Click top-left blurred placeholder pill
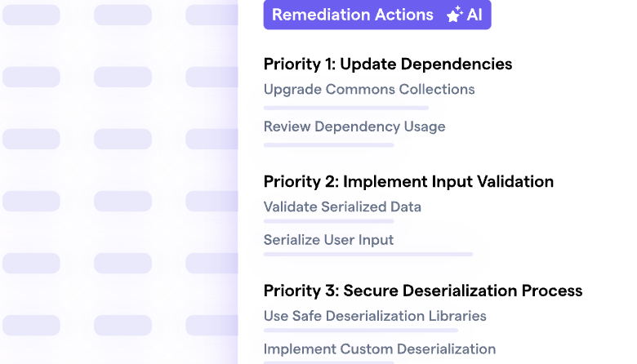The height and width of the screenshot is (364, 637). point(31,15)
